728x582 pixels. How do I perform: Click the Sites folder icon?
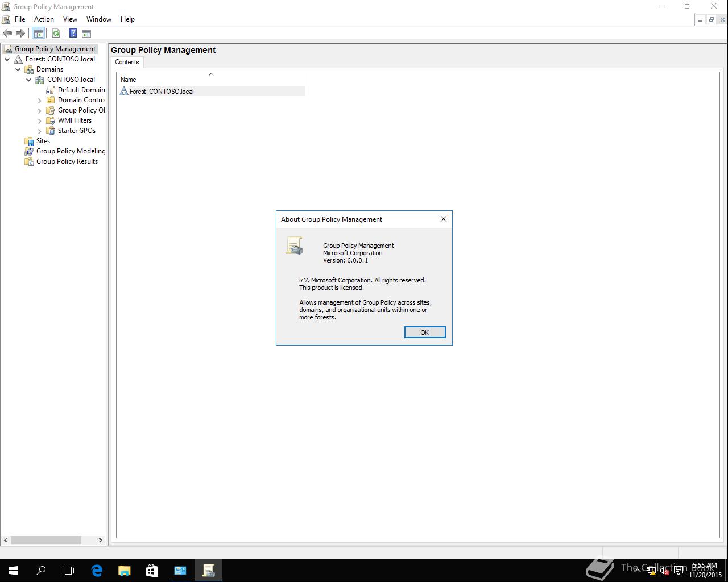point(29,141)
